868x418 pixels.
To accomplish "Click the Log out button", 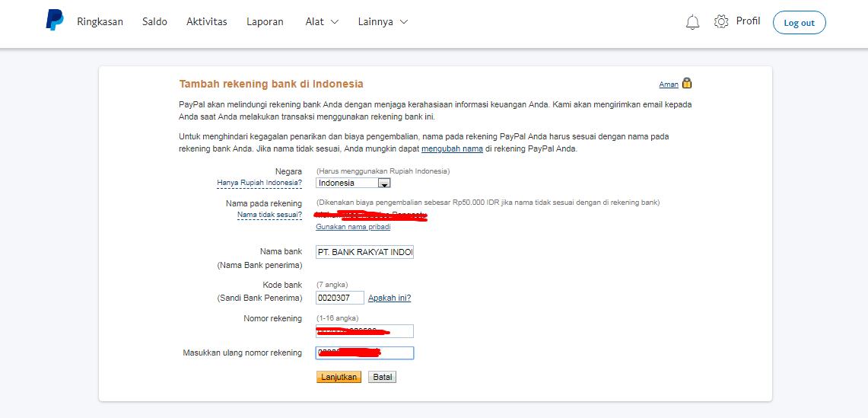I will (799, 23).
